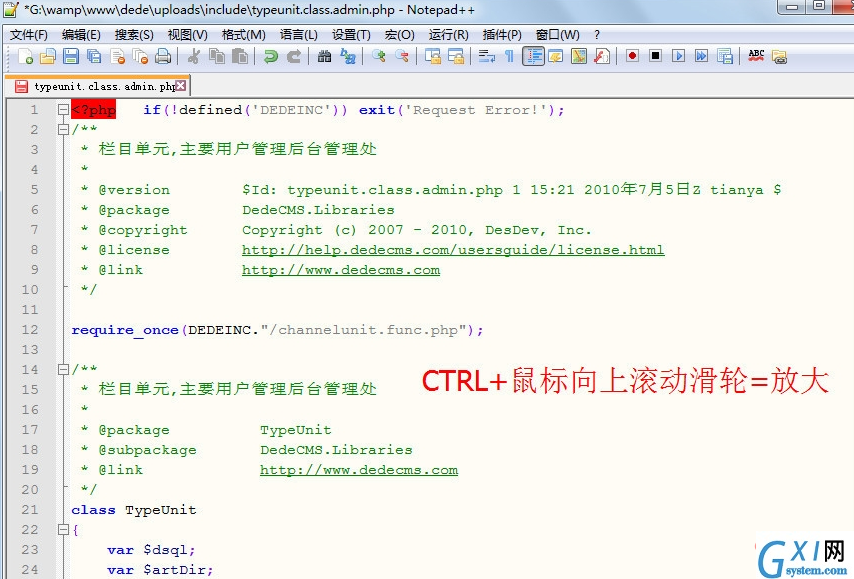The height and width of the screenshot is (579, 854).
Task: Toggle show all characters pilcrow icon
Action: pyautogui.click(x=509, y=56)
